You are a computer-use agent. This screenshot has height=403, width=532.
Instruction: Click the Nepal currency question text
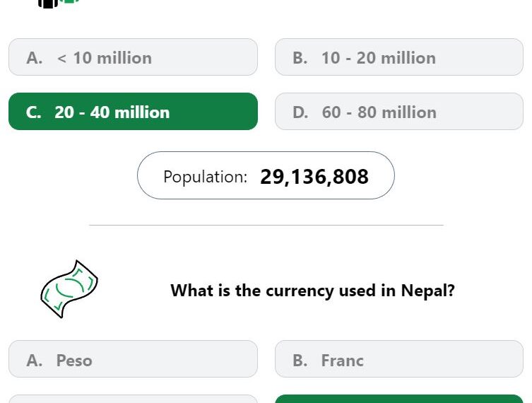pyautogui.click(x=312, y=291)
